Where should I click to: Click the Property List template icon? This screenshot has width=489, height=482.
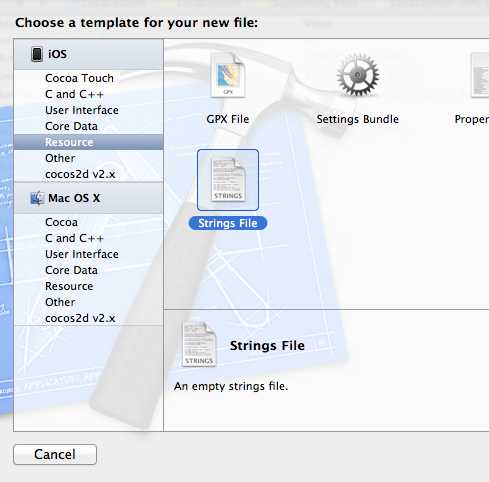pyautogui.click(x=480, y=76)
